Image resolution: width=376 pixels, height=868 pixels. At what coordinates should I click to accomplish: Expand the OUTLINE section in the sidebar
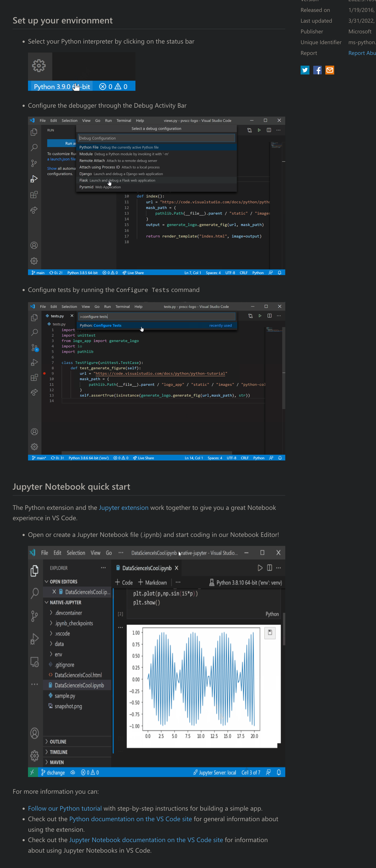58,741
